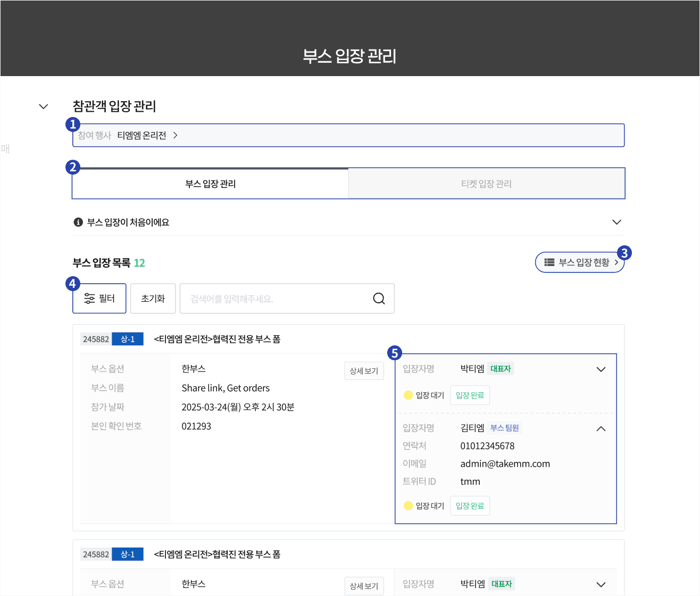The width and height of the screenshot is (700, 596).
Task: Click the phone number 01012345678
Action: (487, 446)
